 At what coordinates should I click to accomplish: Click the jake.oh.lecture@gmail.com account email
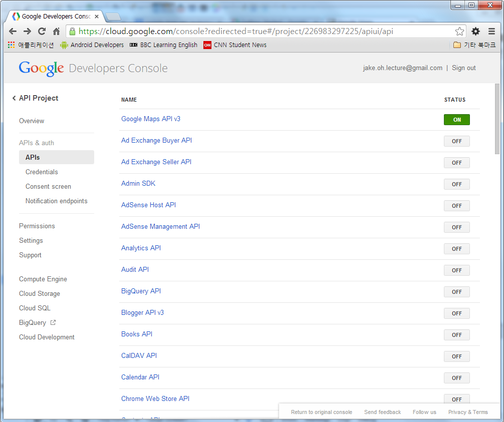point(403,68)
